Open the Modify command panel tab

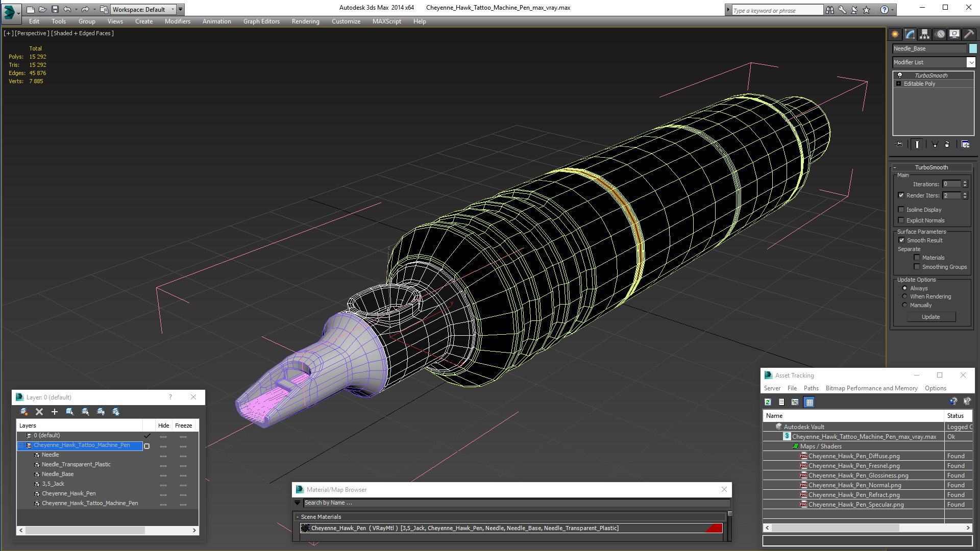(x=910, y=34)
